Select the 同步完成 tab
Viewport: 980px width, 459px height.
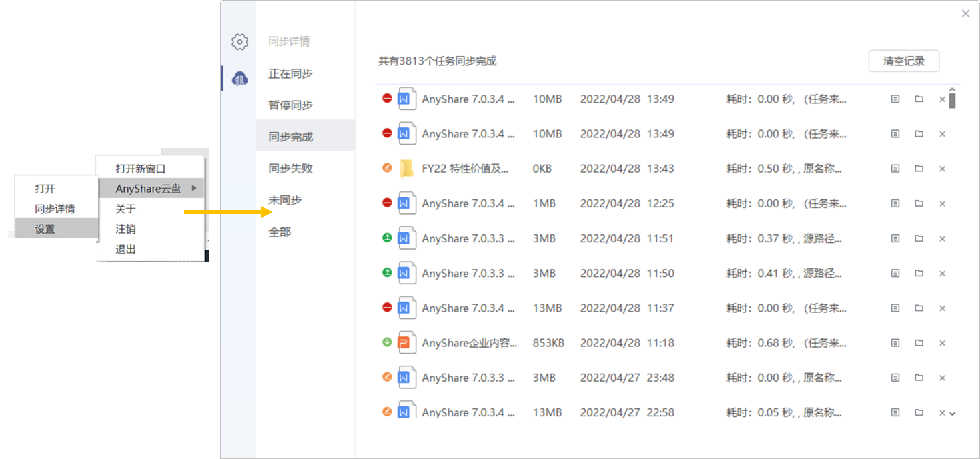click(305, 137)
